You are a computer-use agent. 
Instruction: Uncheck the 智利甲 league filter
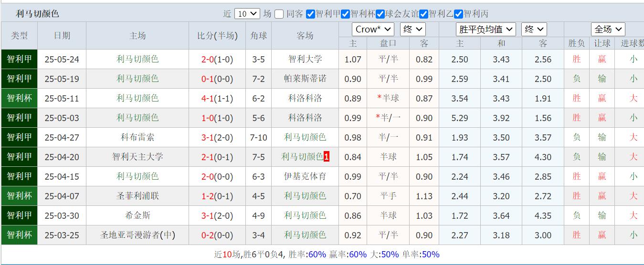(310, 14)
